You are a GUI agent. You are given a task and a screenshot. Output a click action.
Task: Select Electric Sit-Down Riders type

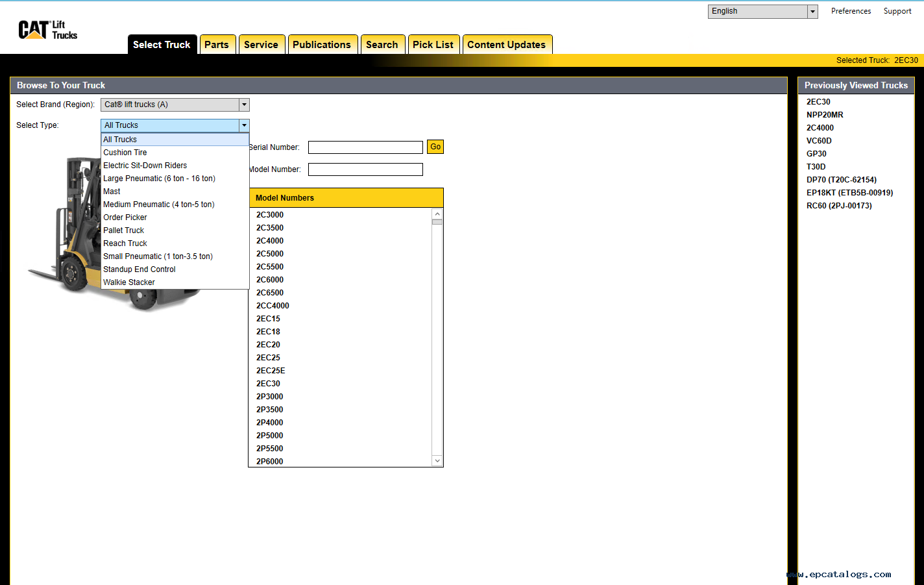coord(175,166)
